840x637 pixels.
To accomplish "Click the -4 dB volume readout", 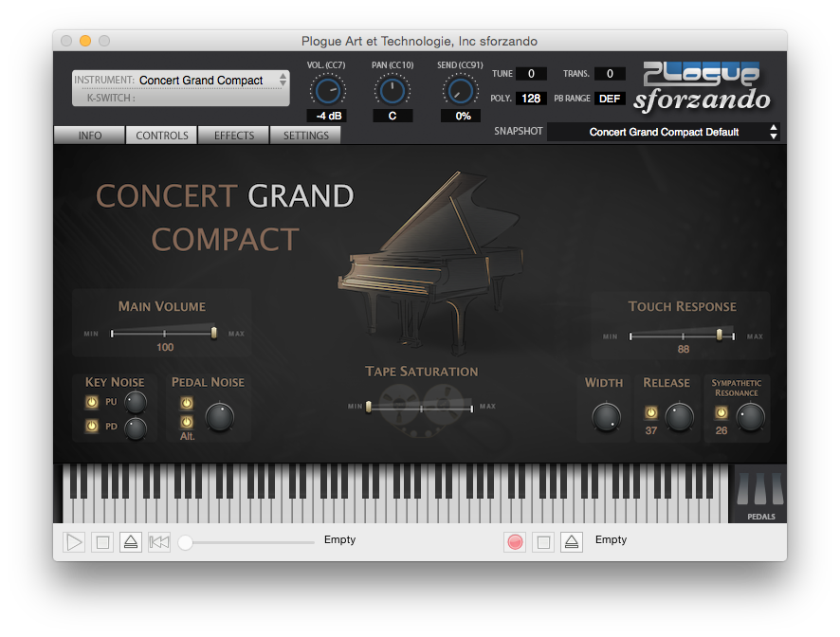I will [x=327, y=116].
